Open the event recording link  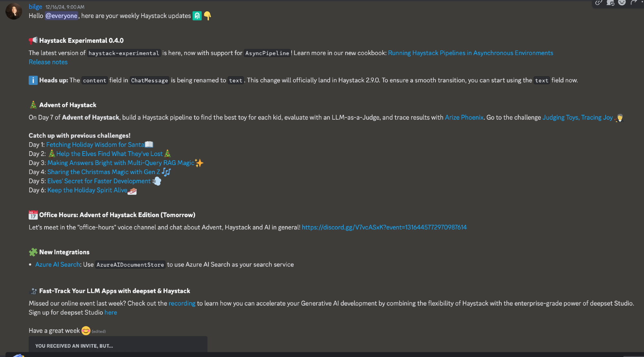[182, 303]
